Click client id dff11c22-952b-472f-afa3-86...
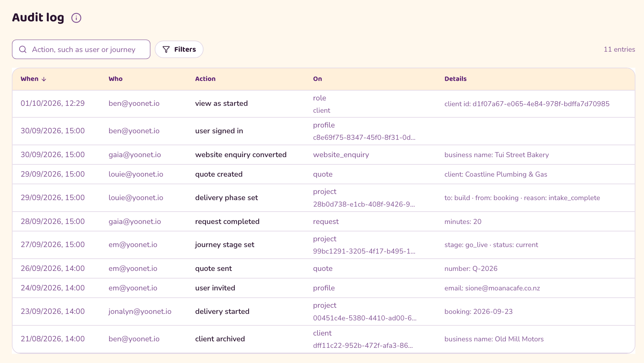The height and width of the screenshot is (363, 644). point(363,346)
